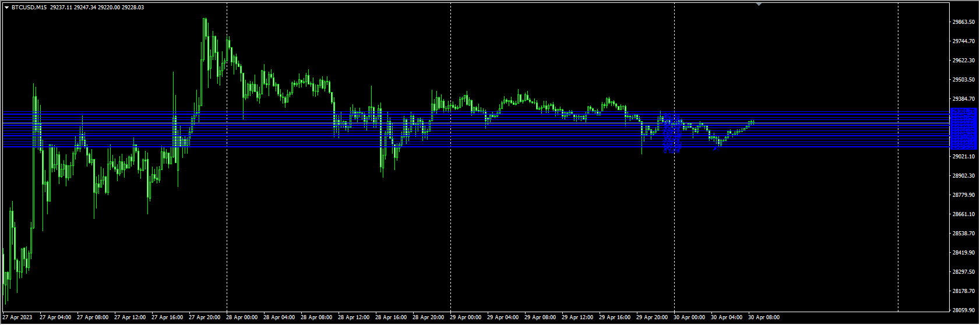Click the 29 Apr 04:00 time label
The image size is (980, 325).
(503, 317)
